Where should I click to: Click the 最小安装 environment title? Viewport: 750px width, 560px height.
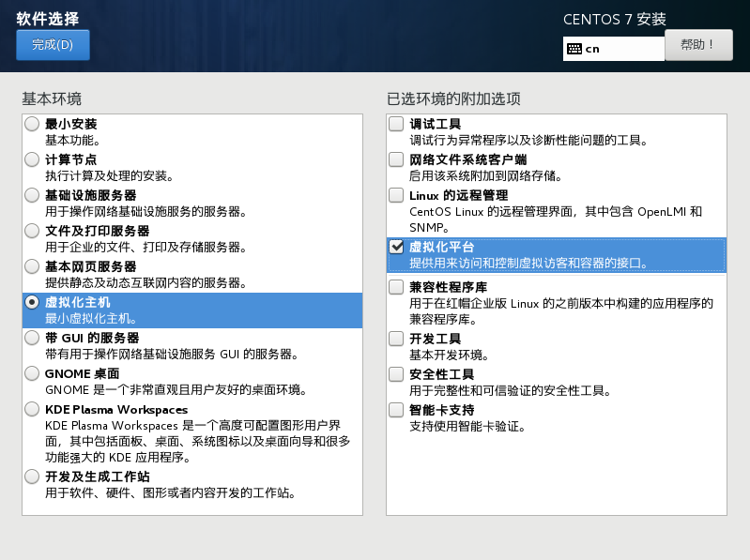click(x=70, y=124)
